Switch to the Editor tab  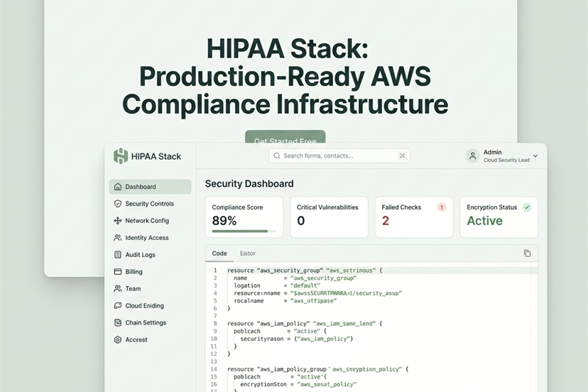tap(248, 254)
